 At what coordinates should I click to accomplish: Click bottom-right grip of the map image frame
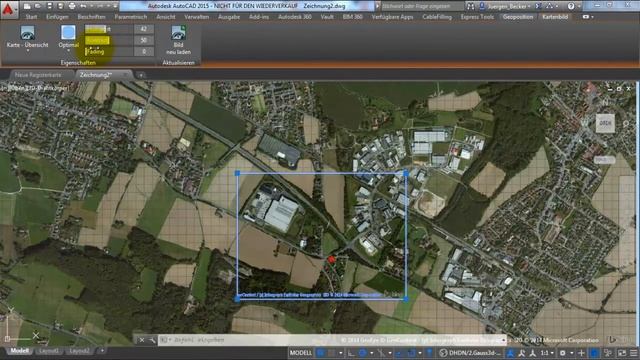coord(406,299)
